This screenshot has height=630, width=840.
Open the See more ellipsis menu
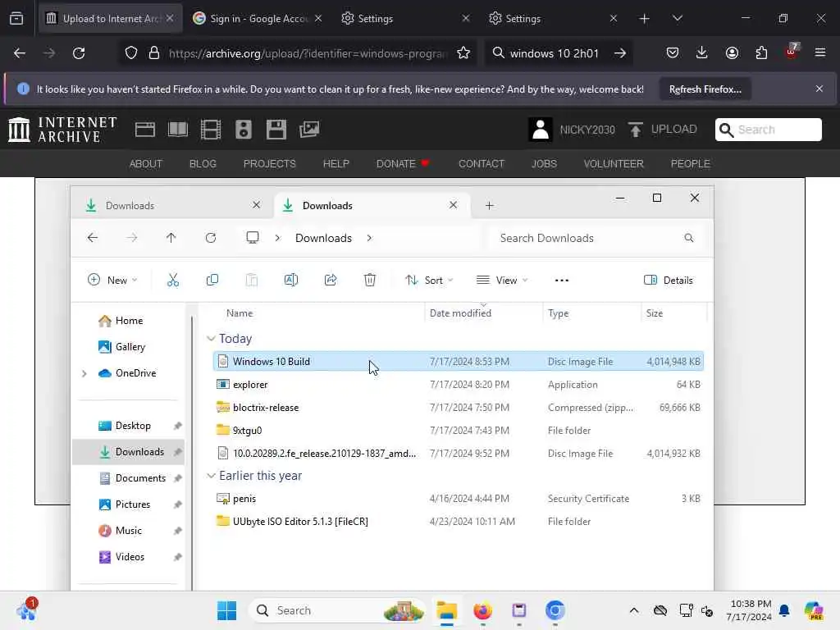coord(561,281)
